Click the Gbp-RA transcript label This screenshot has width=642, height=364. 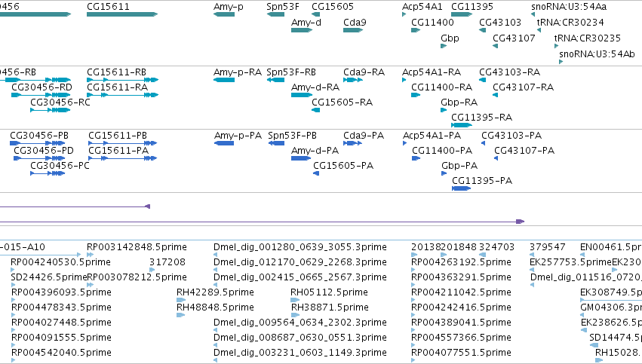pyautogui.click(x=459, y=102)
